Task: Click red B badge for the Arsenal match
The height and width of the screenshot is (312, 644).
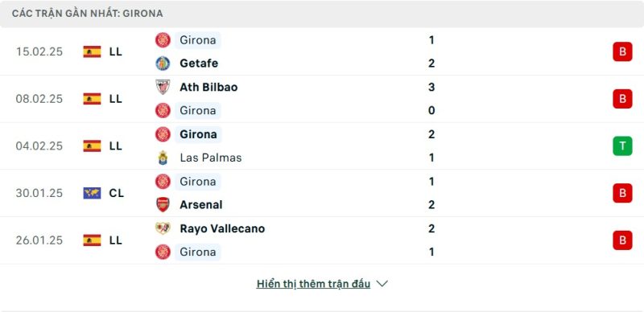Action: coord(622,193)
